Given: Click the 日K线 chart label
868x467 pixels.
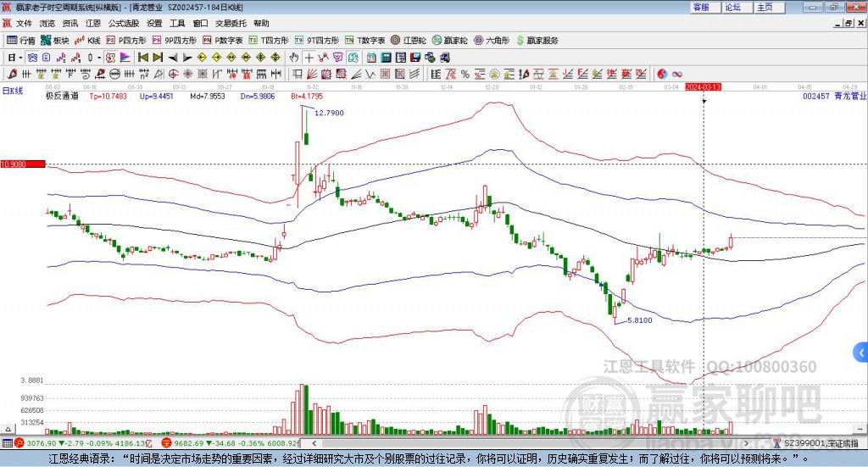Looking at the screenshot, I should point(13,91).
